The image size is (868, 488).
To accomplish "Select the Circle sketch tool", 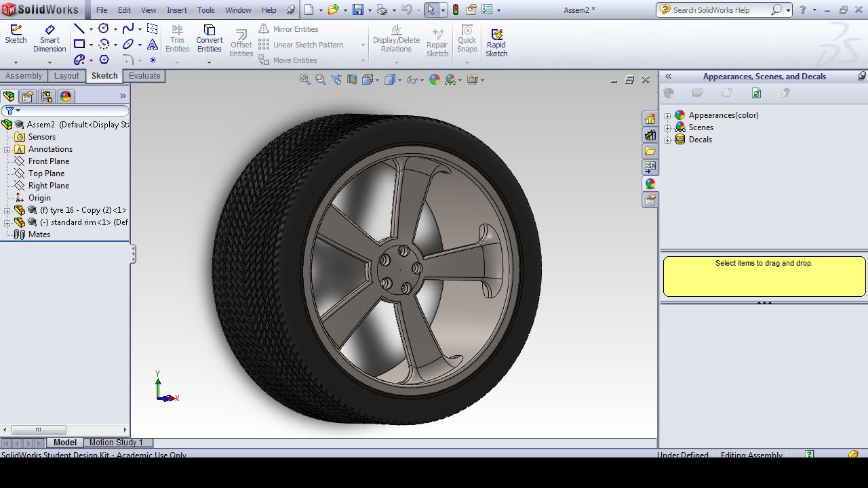I will pos(104,28).
